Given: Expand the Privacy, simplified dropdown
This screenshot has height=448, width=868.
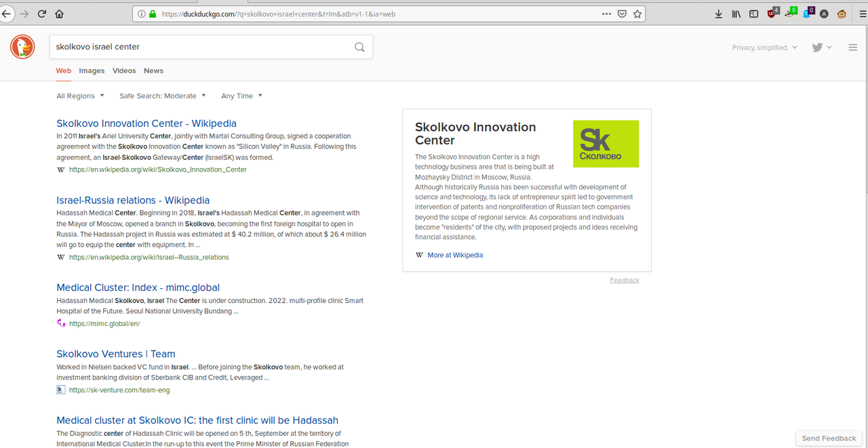Looking at the screenshot, I should tap(765, 47).
